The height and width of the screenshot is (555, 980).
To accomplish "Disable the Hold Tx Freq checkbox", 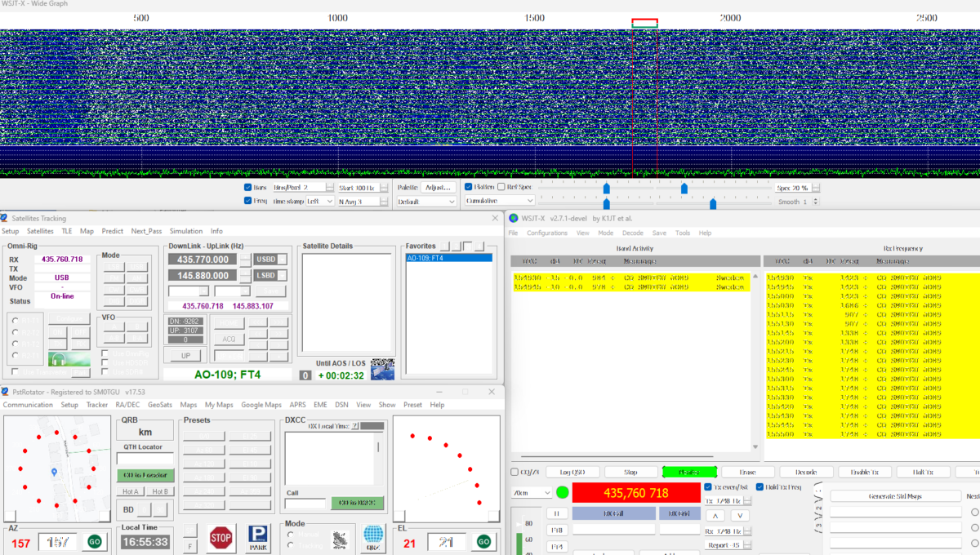I will (760, 487).
